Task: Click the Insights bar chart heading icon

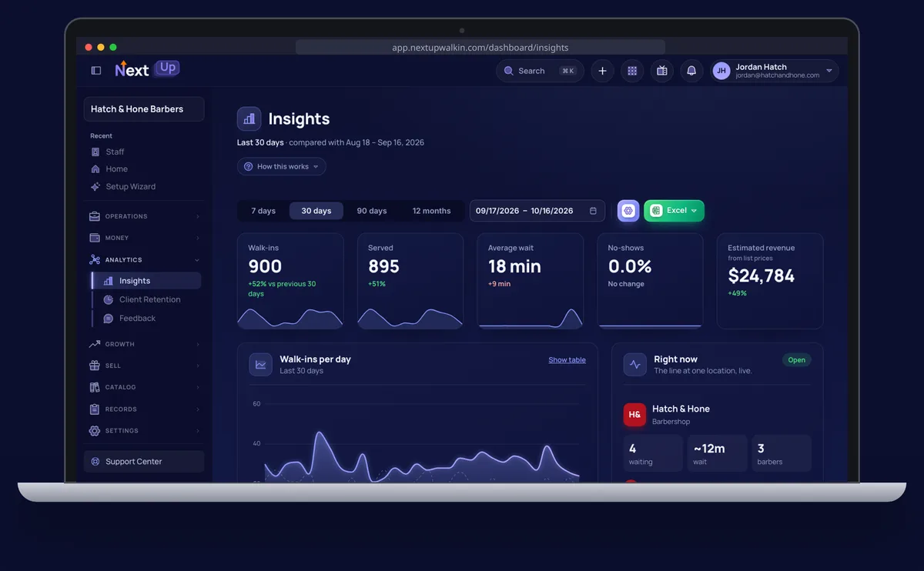Action: [x=249, y=119]
